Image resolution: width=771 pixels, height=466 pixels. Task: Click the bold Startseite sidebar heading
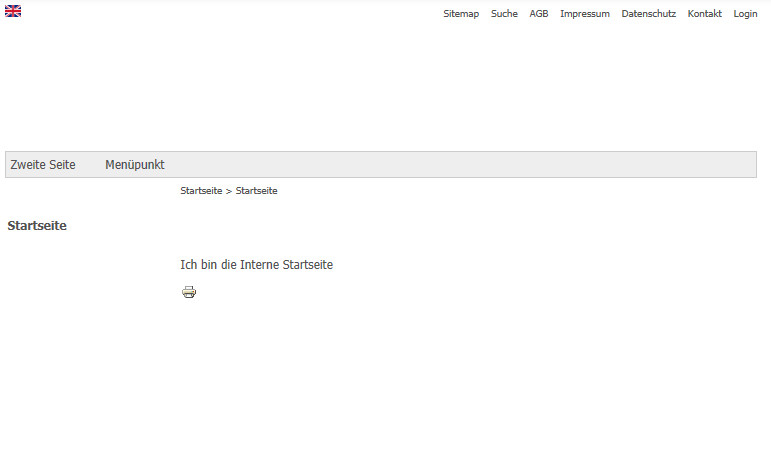[x=37, y=226]
